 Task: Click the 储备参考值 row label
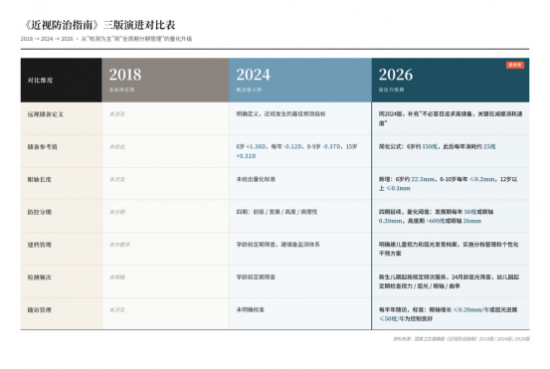[x=42, y=147]
